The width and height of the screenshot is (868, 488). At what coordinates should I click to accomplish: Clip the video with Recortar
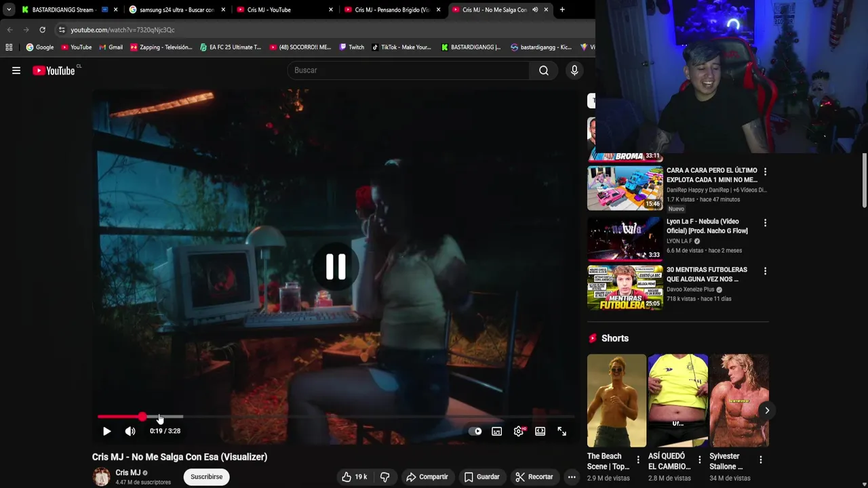tap(534, 477)
